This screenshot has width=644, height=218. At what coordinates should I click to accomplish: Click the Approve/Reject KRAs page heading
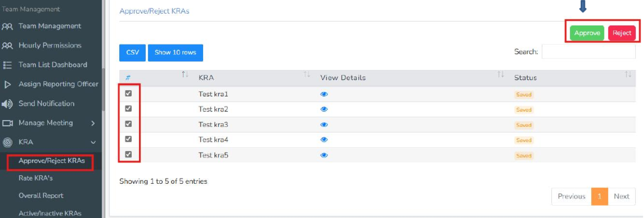pyautogui.click(x=154, y=11)
